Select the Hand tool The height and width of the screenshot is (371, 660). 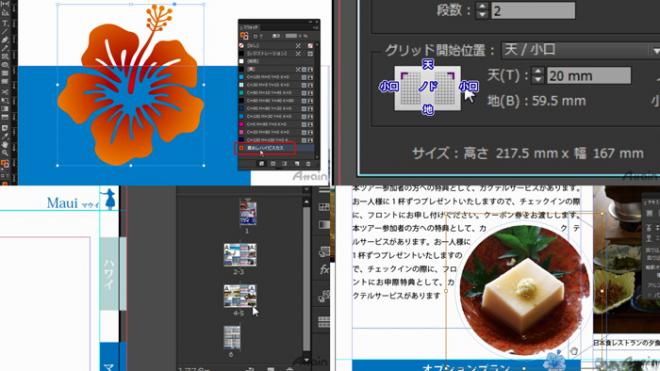pyautogui.click(x=5, y=145)
